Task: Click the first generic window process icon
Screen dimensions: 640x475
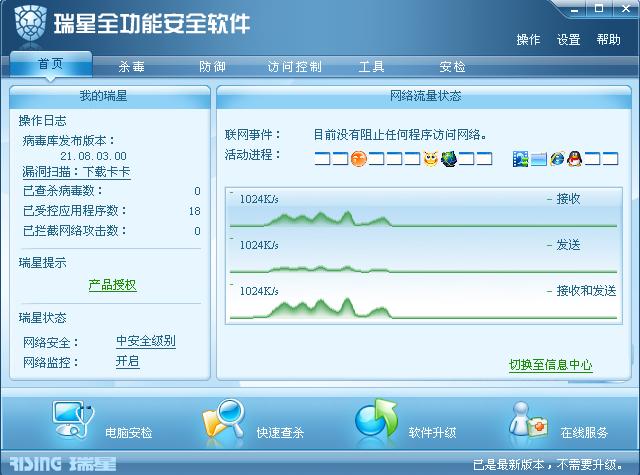Action: click(322, 159)
